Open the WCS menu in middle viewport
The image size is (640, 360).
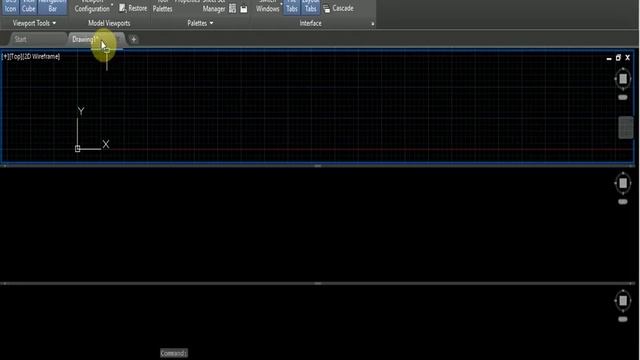click(622, 202)
